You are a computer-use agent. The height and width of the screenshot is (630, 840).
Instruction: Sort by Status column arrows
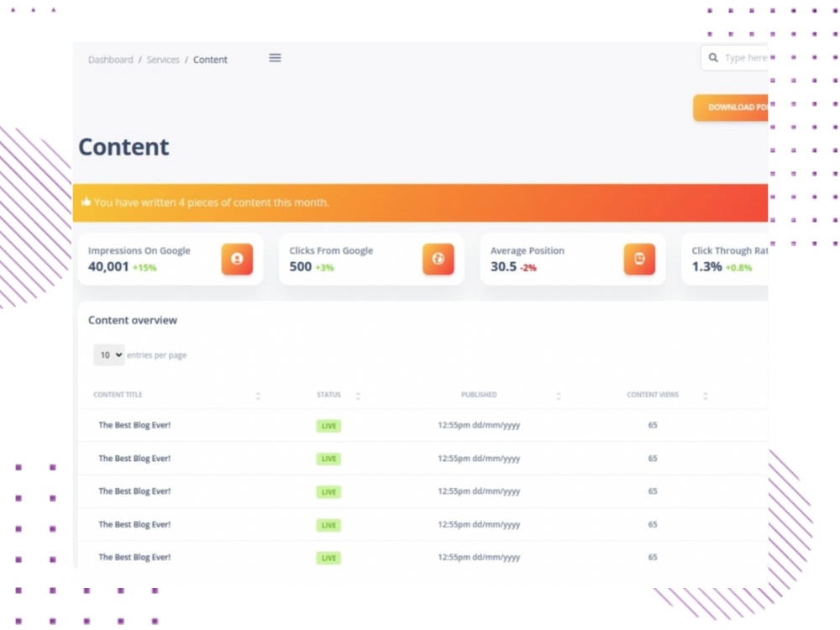pyautogui.click(x=358, y=396)
